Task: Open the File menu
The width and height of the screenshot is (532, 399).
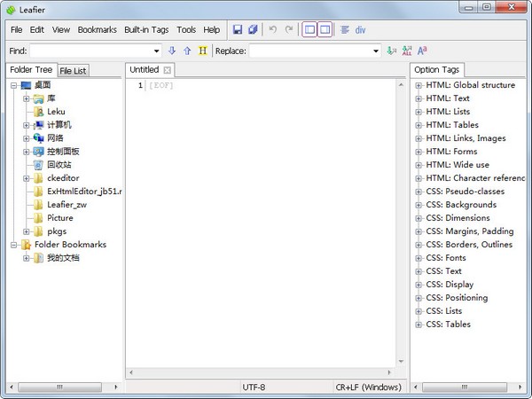Action: tap(16, 30)
